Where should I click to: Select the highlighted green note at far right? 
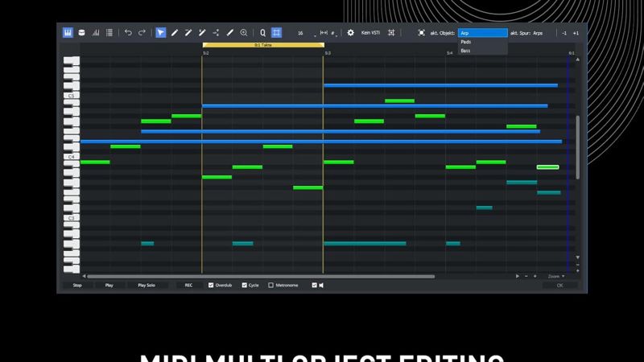point(548,167)
